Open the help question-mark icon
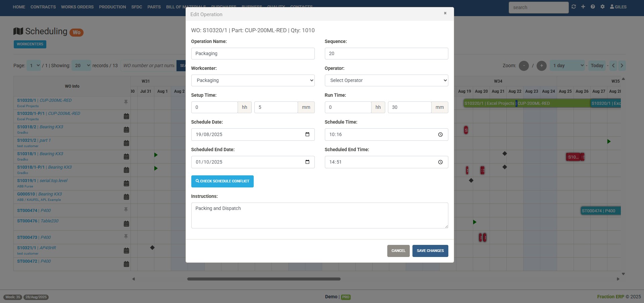The image size is (644, 303). click(x=593, y=7)
